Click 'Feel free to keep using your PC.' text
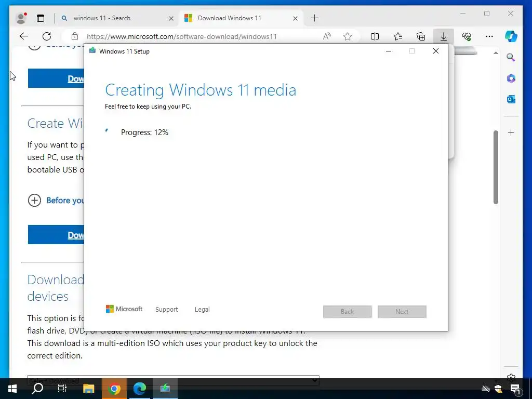 [148, 107]
